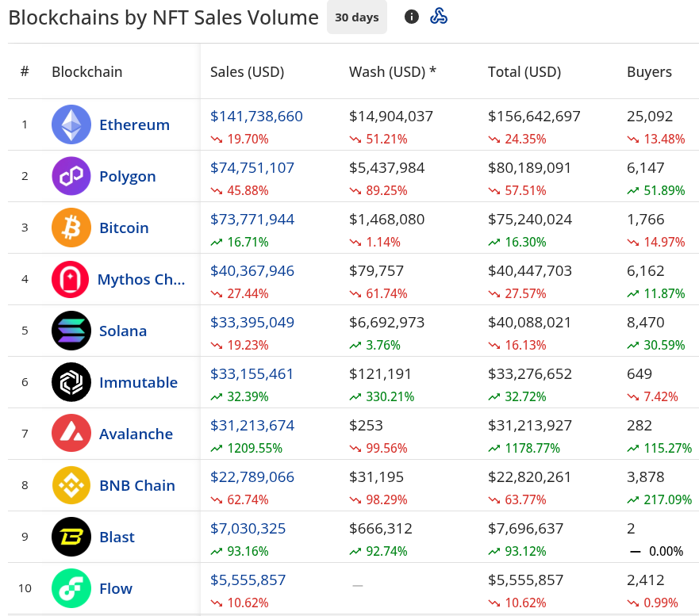The width and height of the screenshot is (699, 616).
Task: Open the Flow blockchain link
Action: click(x=116, y=588)
